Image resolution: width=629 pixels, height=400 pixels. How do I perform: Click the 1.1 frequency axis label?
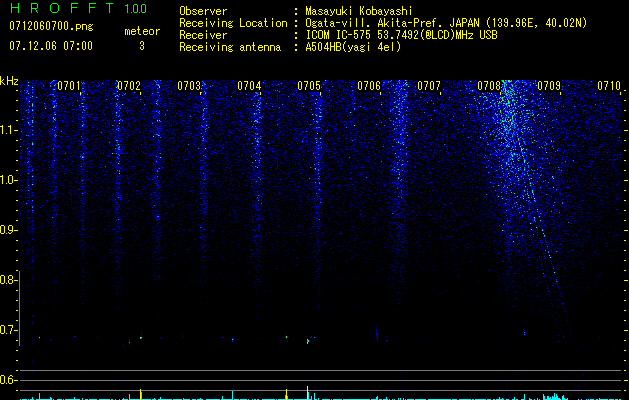pyautogui.click(x=8, y=130)
